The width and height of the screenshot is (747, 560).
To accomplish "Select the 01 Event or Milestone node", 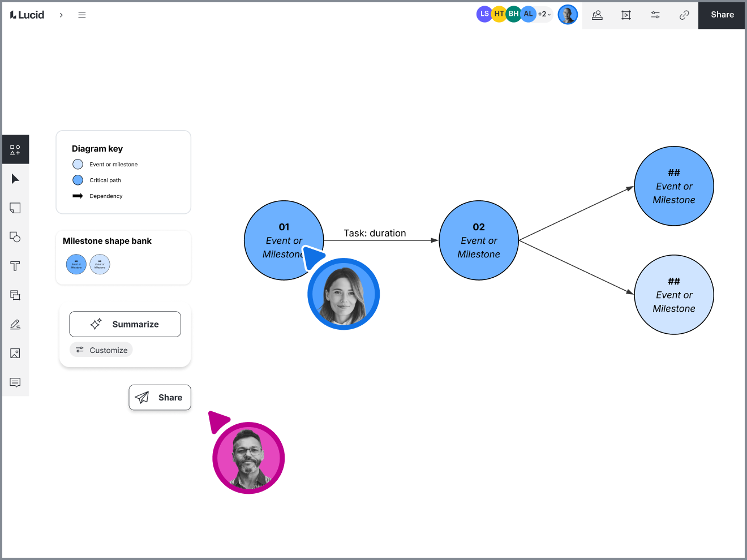I will coord(284,240).
